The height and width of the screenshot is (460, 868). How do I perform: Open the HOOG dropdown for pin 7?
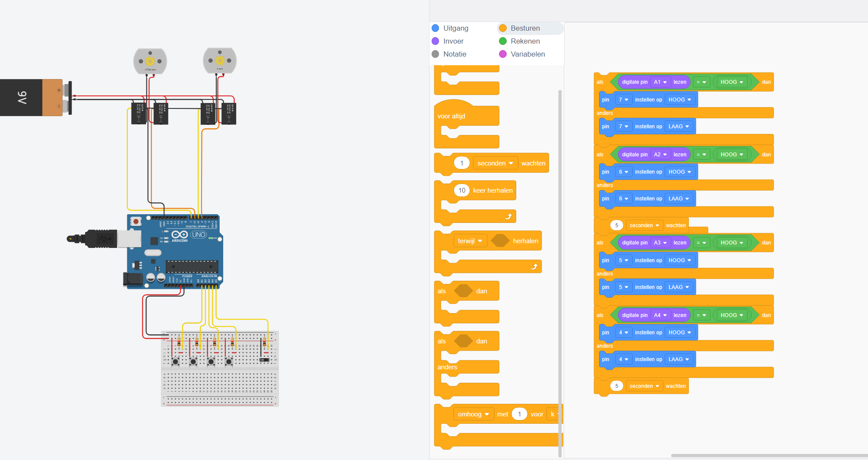(x=679, y=100)
